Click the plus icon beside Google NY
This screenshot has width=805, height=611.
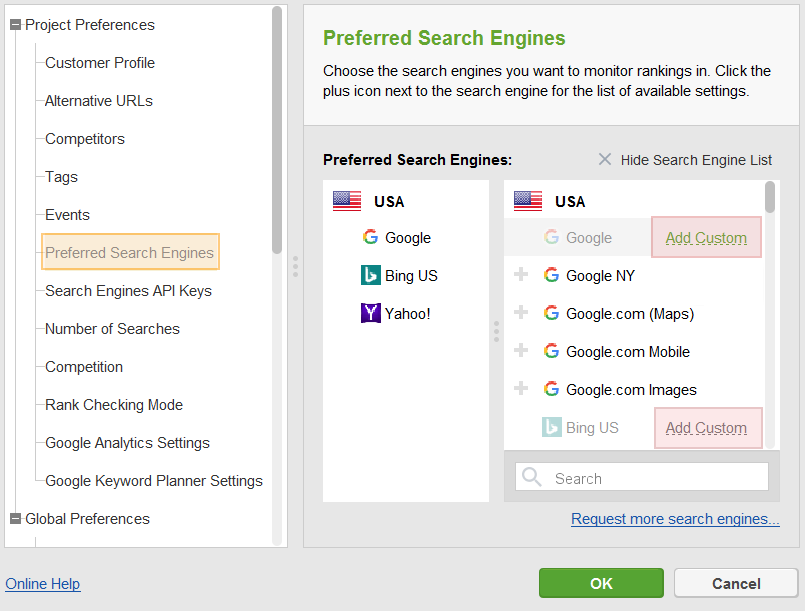[521, 274]
